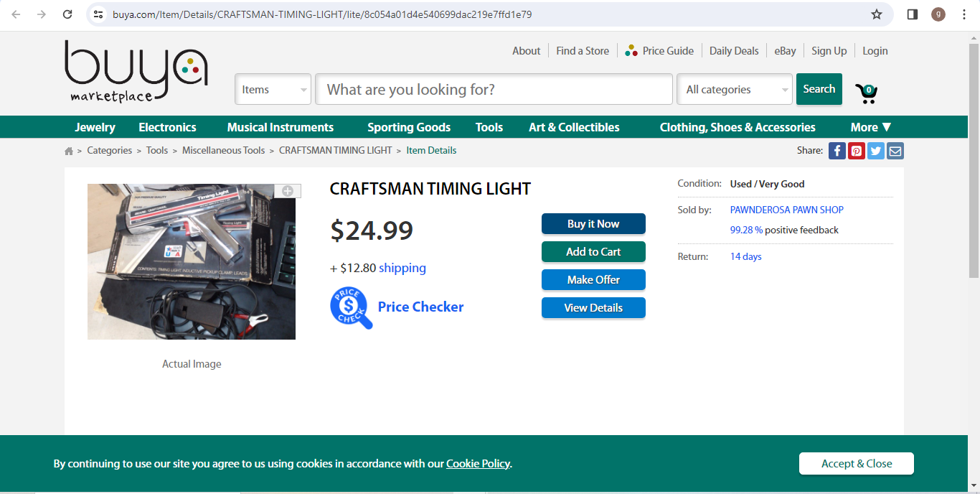Open the browser side panel icon
This screenshot has height=494, width=980.
[913, 14]
